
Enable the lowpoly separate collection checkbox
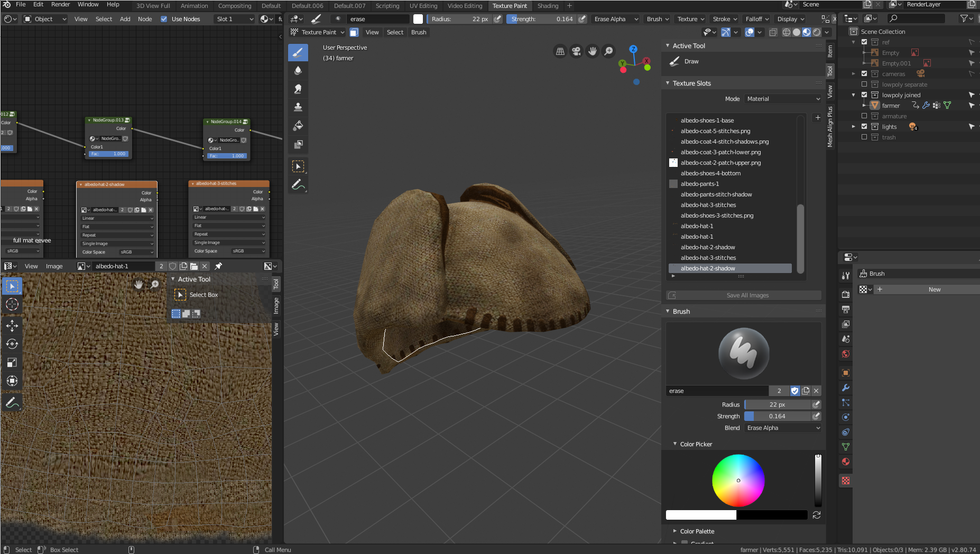click(864, 84)
